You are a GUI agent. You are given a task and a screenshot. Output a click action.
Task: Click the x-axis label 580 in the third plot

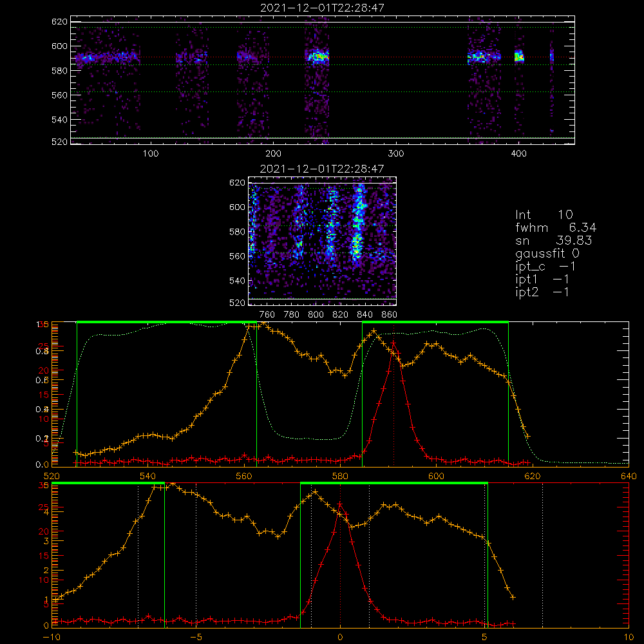[340, 476]
